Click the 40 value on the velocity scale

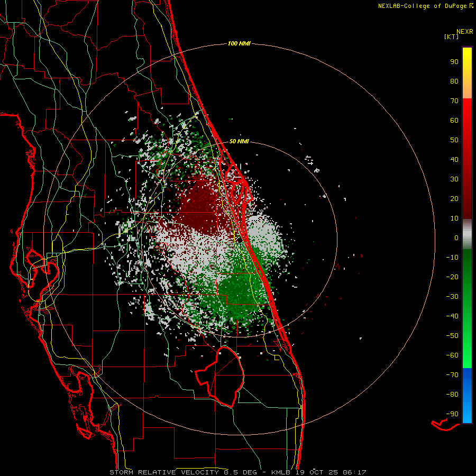tap(454, 159)
